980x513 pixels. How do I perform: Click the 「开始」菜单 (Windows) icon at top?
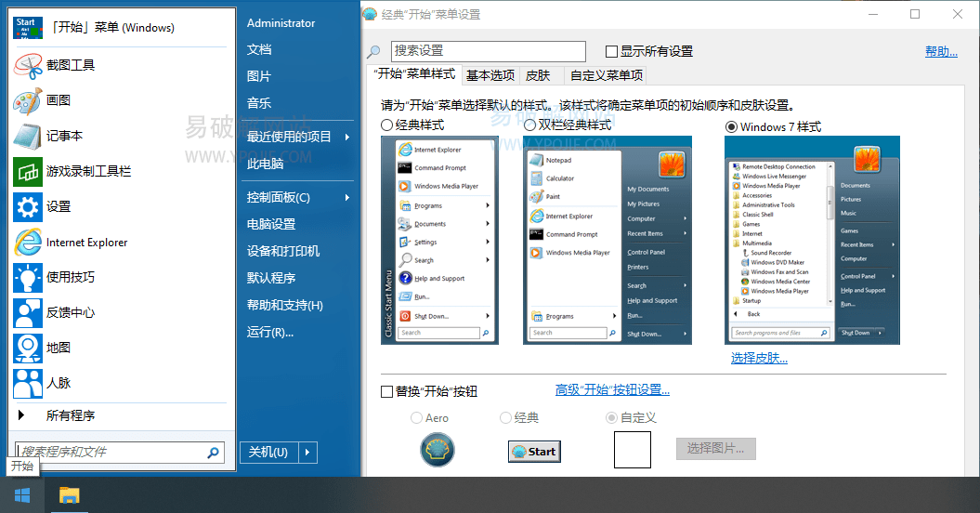[x=28, y=28]
